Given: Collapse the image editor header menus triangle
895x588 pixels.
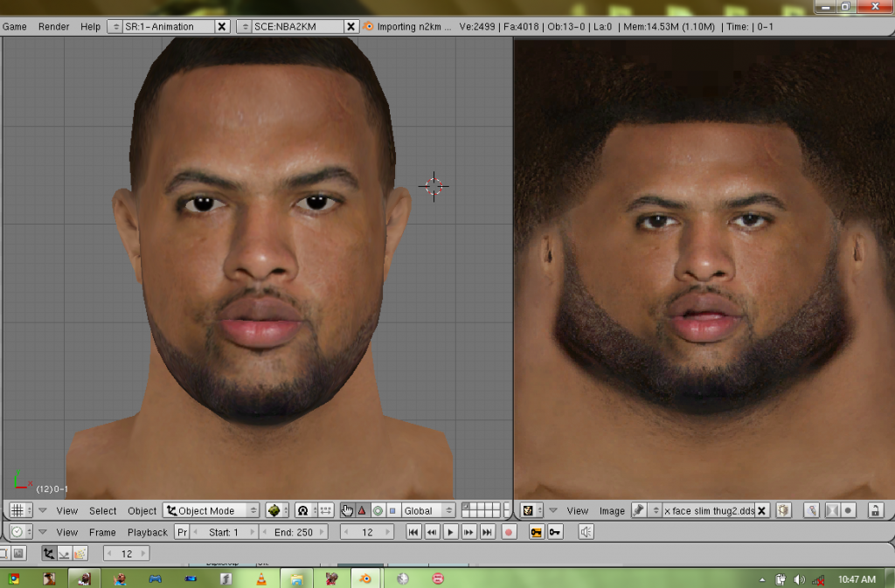Looking at the screenshot, I should click(x=552, y=510).
